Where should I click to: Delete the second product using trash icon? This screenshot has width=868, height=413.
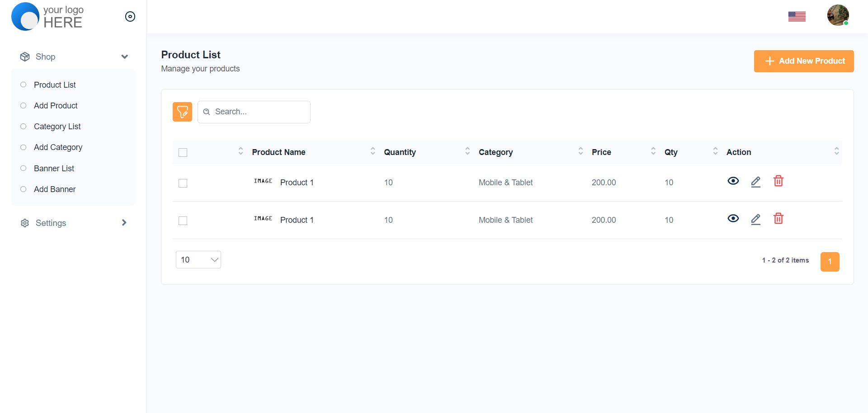pos(778,219)
